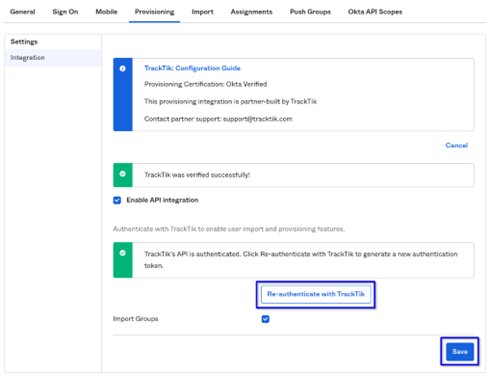Image resolution: width=490 pixels, height=377 pixels.
Task: Click the verified successfully check icon
Action: [x=123, y=174]
